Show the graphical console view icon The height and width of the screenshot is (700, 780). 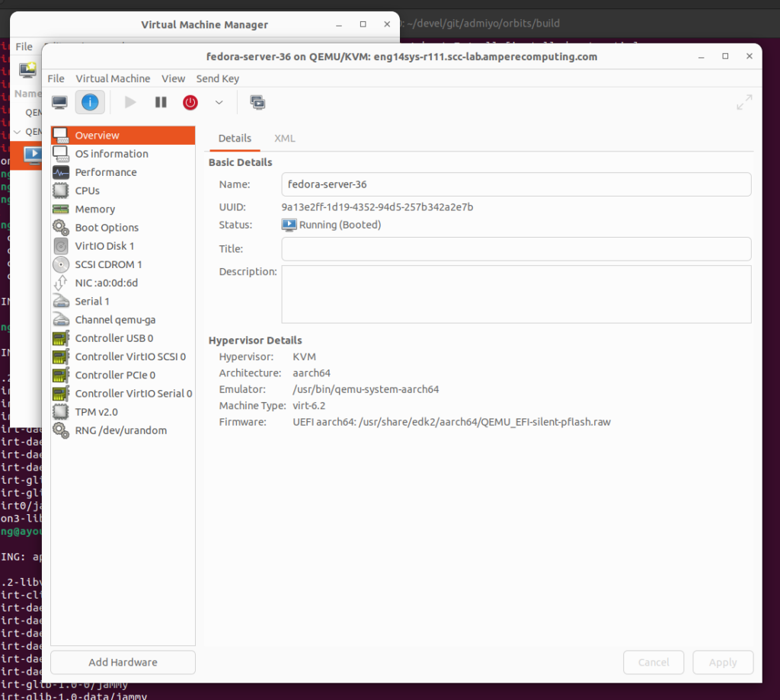pos(59,103)
